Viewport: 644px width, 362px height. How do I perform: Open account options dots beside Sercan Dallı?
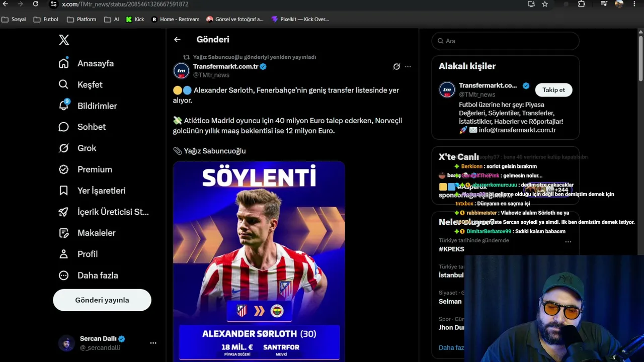153,343
